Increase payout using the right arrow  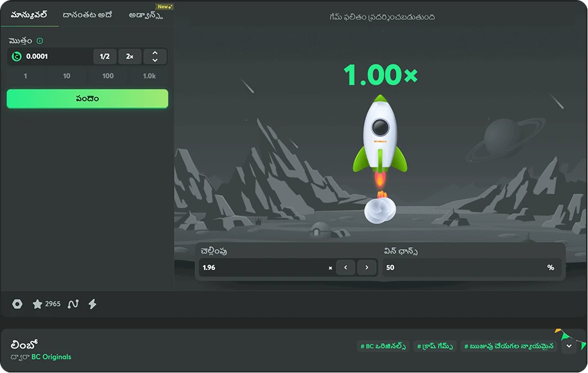pos(367,267)
